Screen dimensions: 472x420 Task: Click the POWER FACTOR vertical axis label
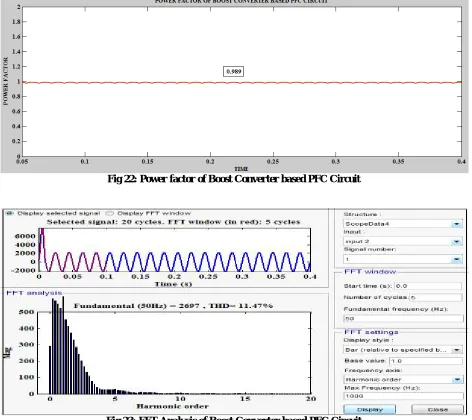point(5,81)
